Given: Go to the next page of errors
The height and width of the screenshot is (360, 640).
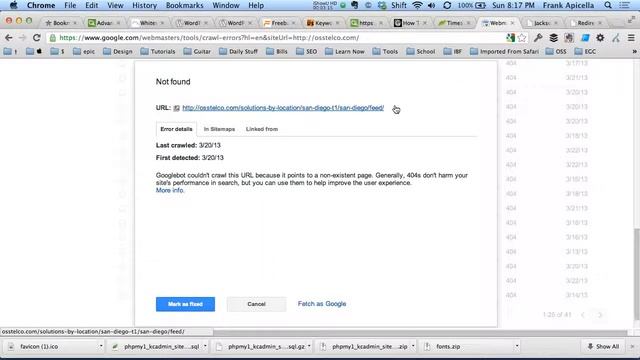Looking at the screenshot, I should click(x=600, y=315).
